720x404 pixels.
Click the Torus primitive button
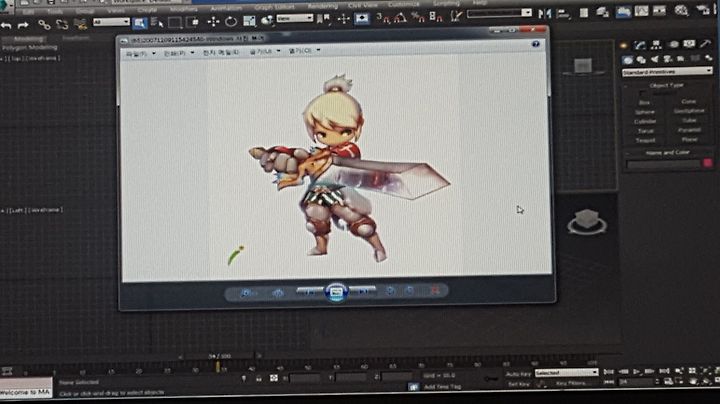(645, 131)
